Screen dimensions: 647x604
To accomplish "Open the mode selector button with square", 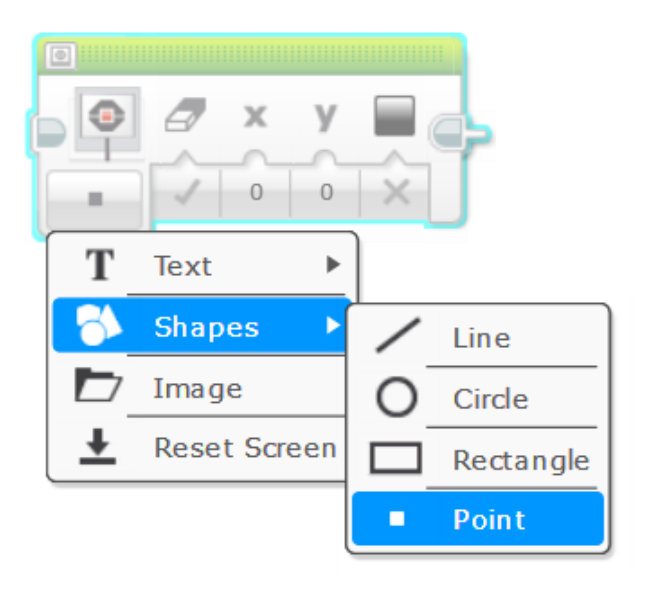I will click(96, 197).
